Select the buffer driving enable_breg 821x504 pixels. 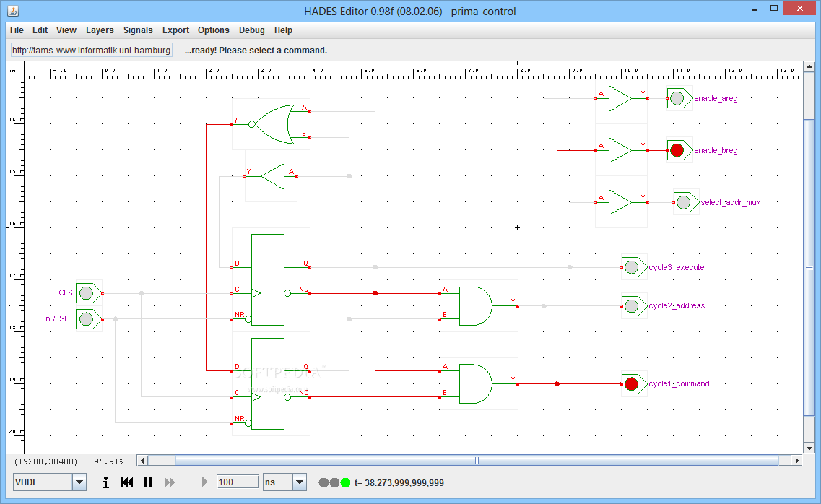pyautogui.click(x=621, y=150)
